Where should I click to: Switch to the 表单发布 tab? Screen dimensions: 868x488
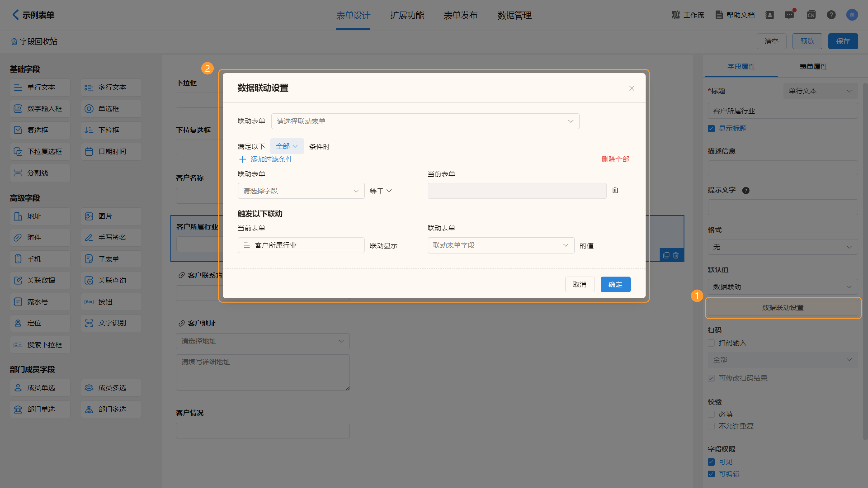461,16
